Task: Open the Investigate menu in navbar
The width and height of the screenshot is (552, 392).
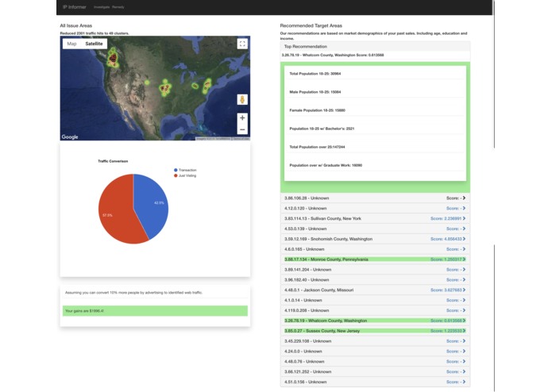Action: pos(102,7)
